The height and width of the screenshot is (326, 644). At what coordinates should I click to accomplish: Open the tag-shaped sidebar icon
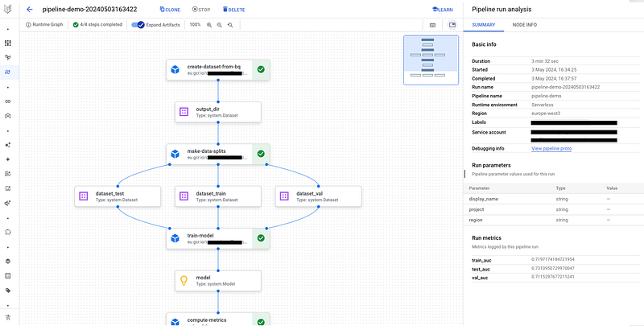8,291
